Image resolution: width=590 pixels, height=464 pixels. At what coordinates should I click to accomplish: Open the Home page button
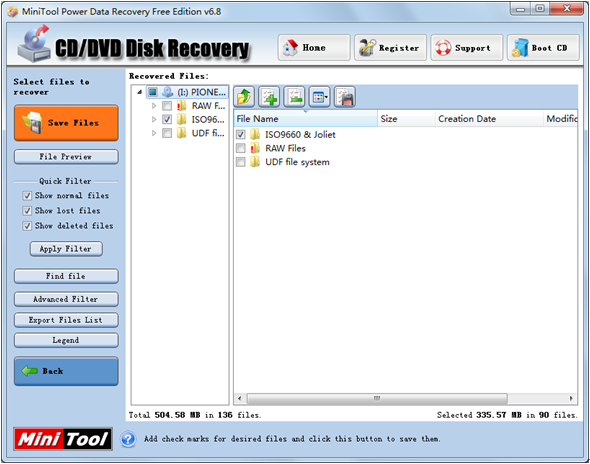pyautogui.click(x=314, y=48)
